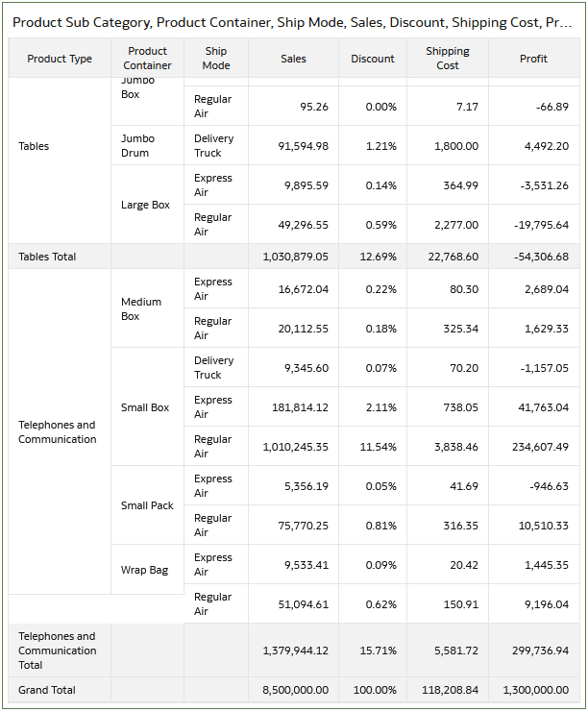
Task: Click the Discount column header
Action: click(373, 59)
